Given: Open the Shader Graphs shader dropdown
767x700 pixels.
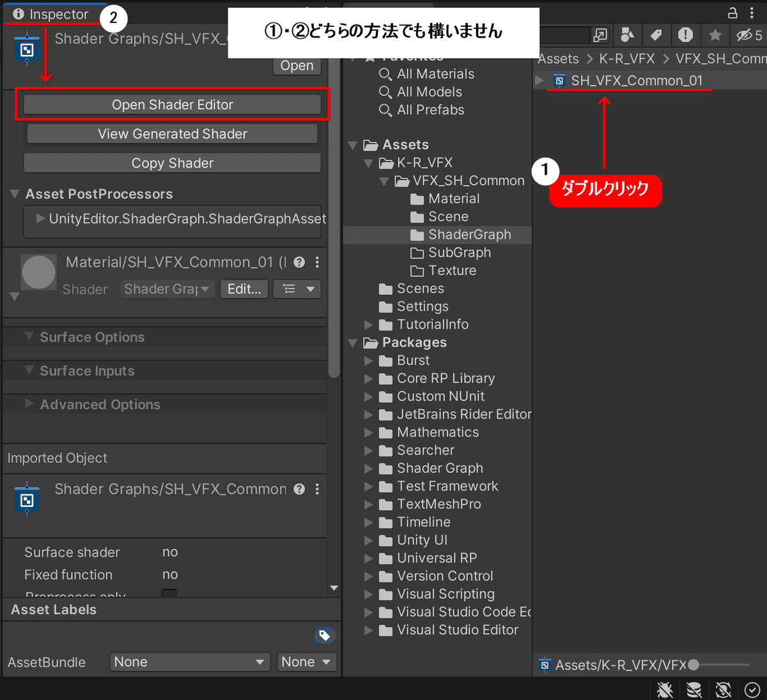Looking at the screenshot, I should click(166, 289).
